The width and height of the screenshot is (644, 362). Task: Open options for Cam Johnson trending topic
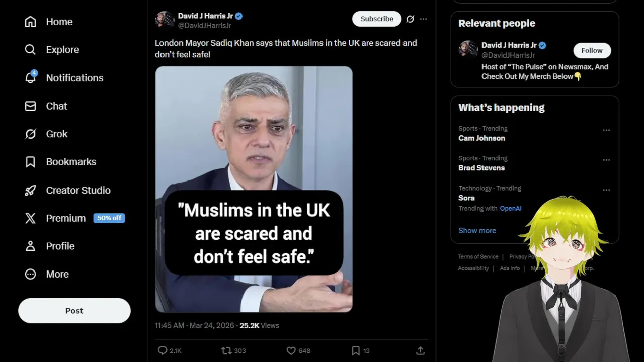pos(606,130)
